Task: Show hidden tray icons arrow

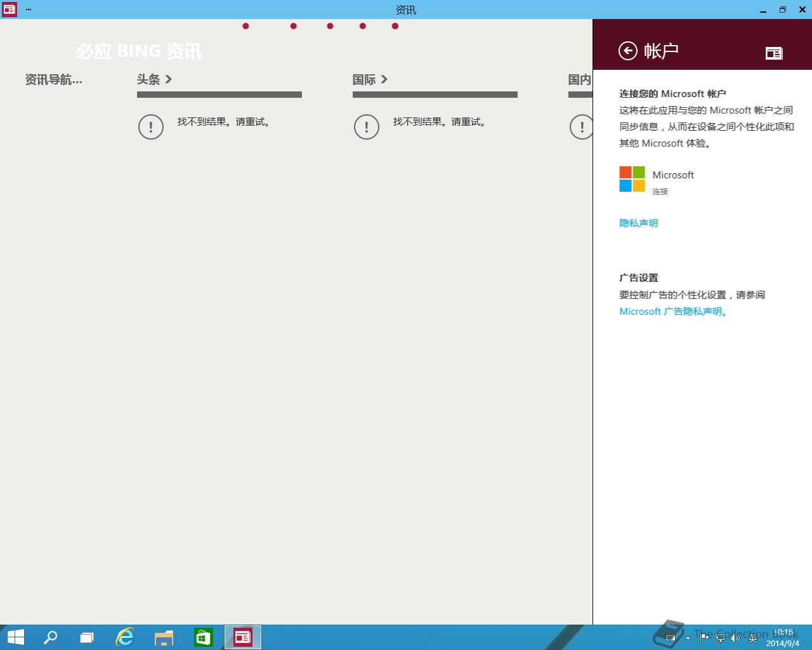Action: [x=688, y=638]
